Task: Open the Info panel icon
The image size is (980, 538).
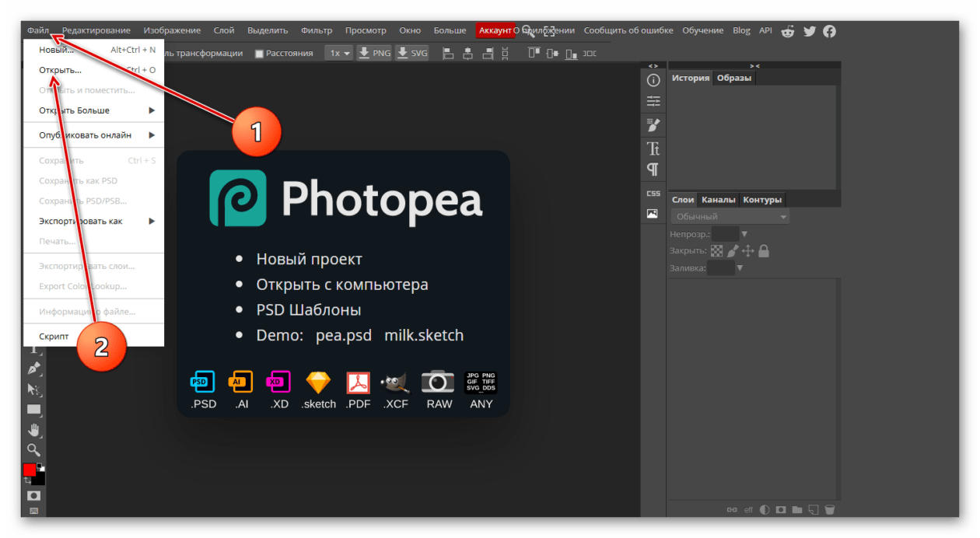Action: tap(653, 80)
